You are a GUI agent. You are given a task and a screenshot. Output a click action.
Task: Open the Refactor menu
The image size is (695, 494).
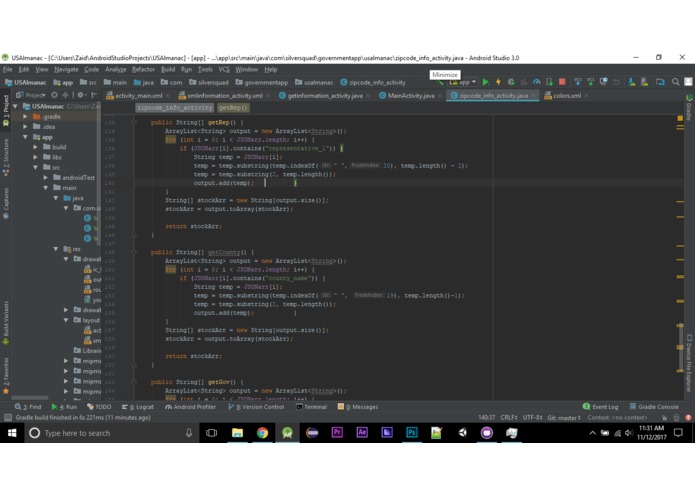[143, 70]
